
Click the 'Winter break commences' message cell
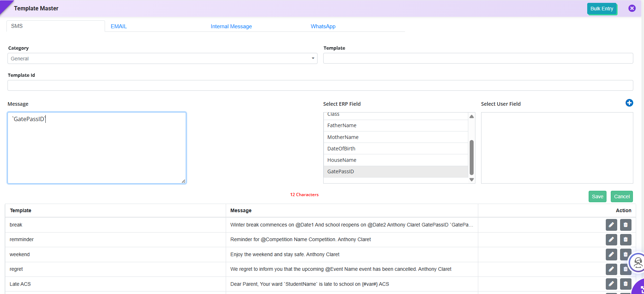[352, 225]
